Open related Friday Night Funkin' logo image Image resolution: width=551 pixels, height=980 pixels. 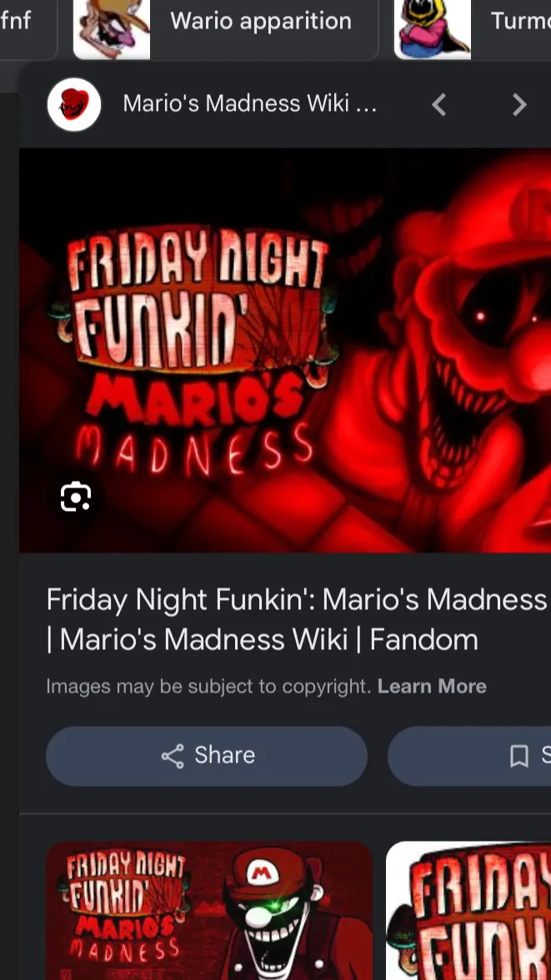coord(468,911)
